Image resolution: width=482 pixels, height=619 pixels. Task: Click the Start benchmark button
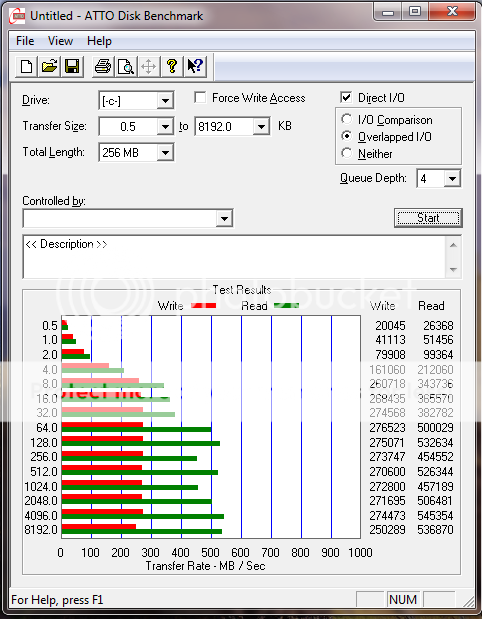tap(428, 218)
